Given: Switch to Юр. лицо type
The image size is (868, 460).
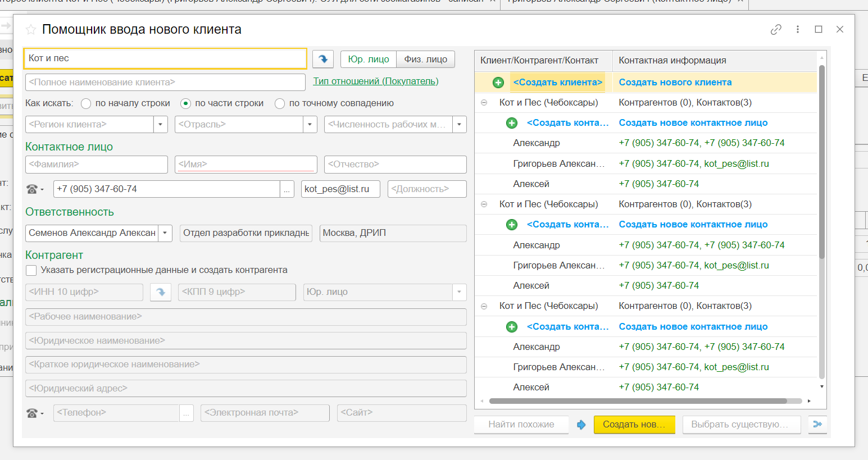Looking at the screenshot, I should pyautogui.click(x=369, y=59).
